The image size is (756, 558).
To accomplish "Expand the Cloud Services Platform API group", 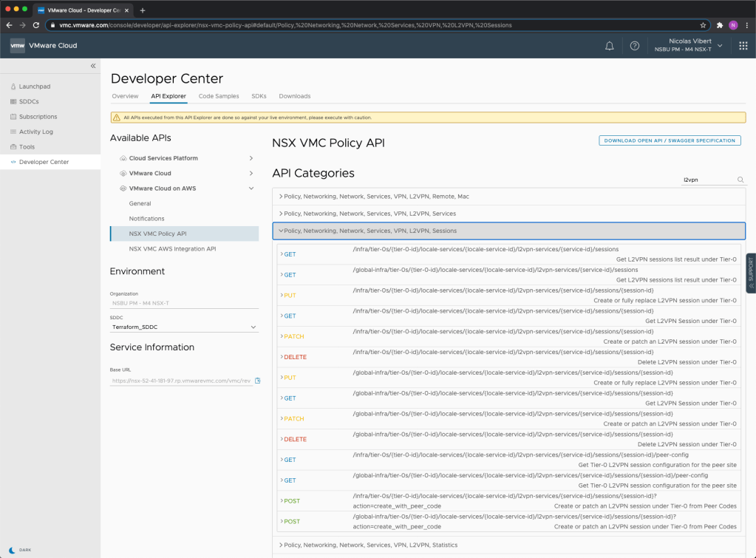I will [x=251, y=158].
